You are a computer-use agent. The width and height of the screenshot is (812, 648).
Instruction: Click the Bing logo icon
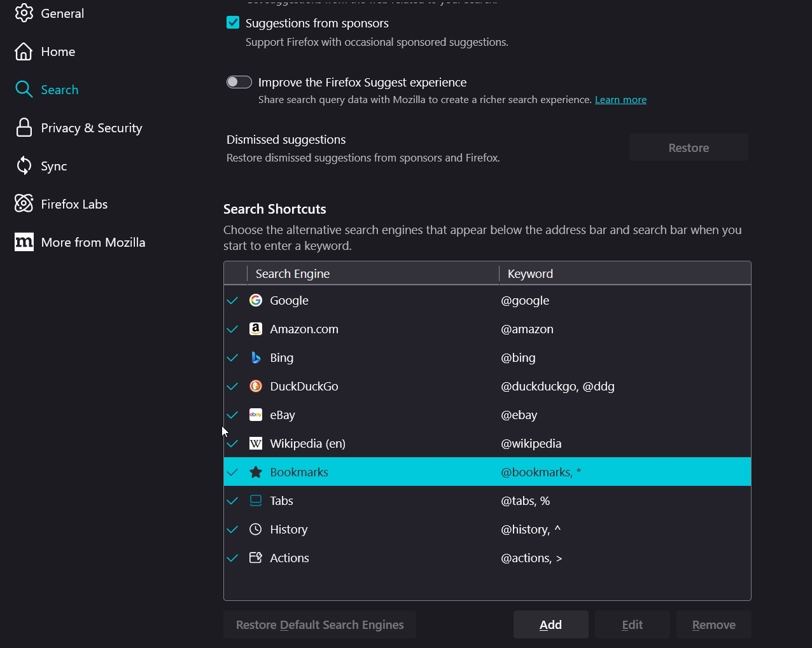[256, 357]
